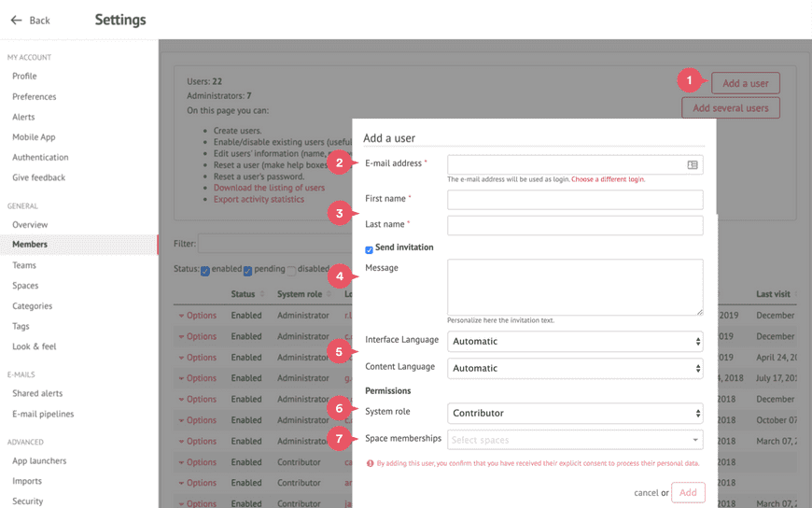Expand Options for the first Contributor row
Viewport: 812px width, 508px height.
[x=198, y=462]
